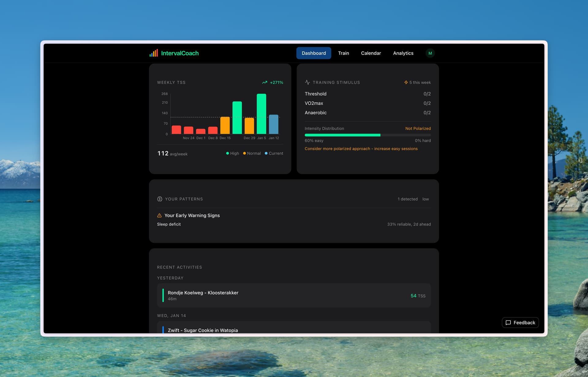
Task: Click the brain icon beside Your Patterns
Action: [160, 199]
